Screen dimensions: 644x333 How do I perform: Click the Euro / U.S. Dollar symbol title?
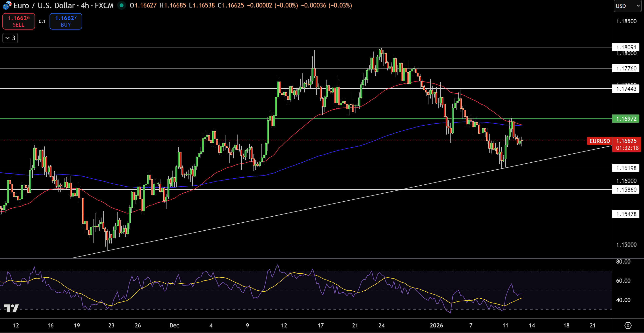(44, 5)
